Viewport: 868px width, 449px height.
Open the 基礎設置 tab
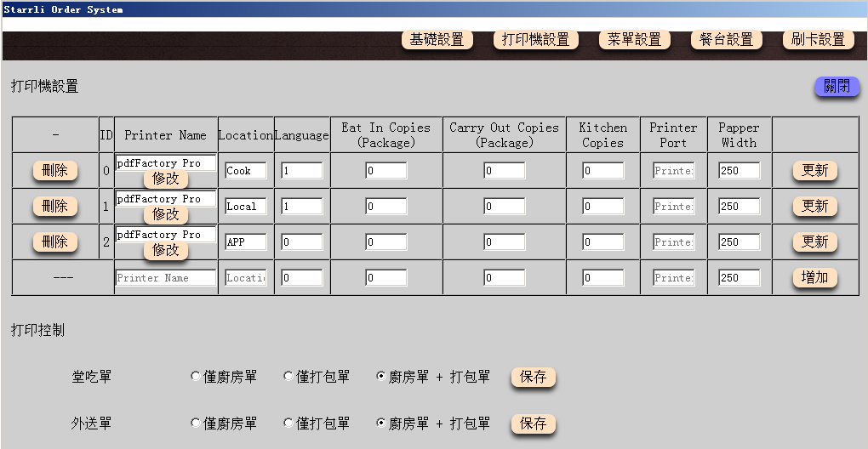tap(437, 40)
